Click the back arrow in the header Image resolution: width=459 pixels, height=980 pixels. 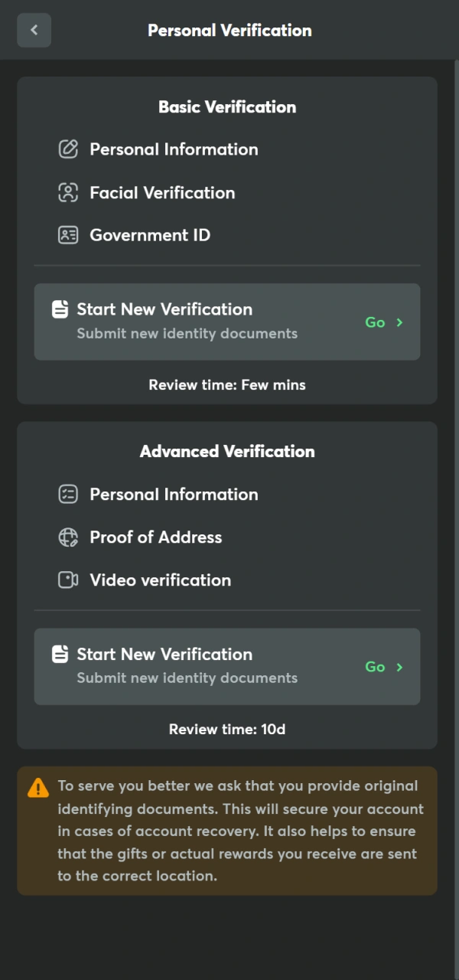34,30
